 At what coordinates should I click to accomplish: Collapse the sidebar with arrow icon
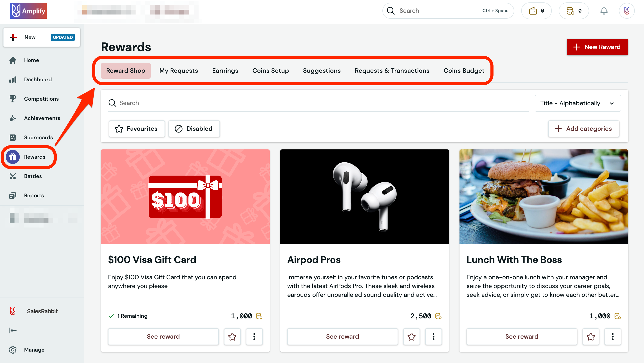13,330
